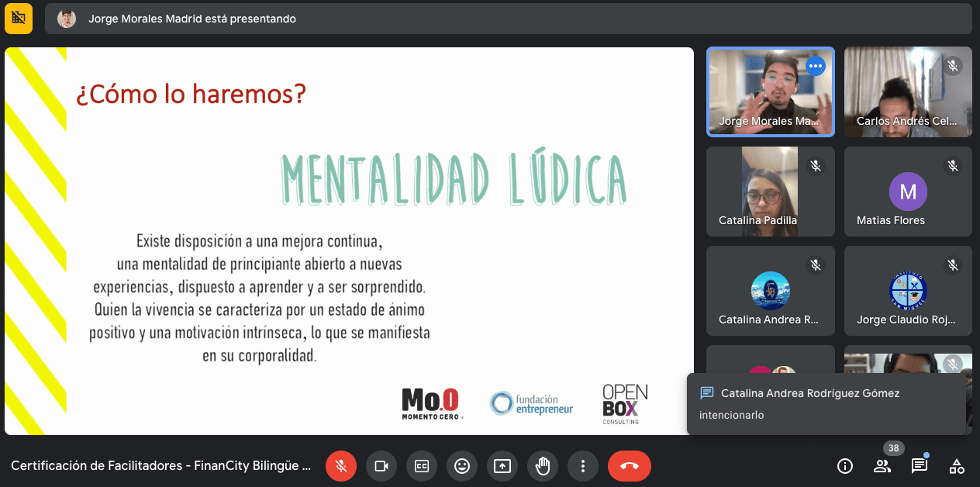Screen dimensions: 980x487
Task: Turn on closed captions
Action: tap(422, 466)
